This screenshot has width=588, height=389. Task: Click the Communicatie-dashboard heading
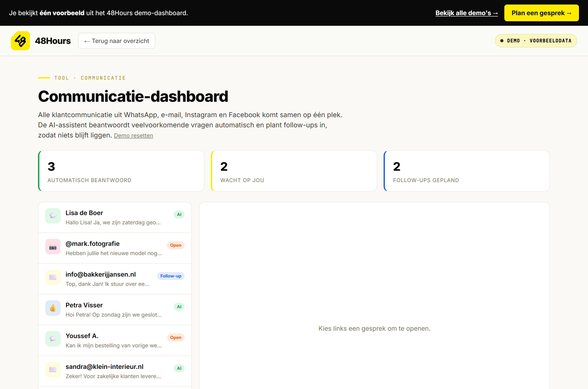(x=133, y=96)
